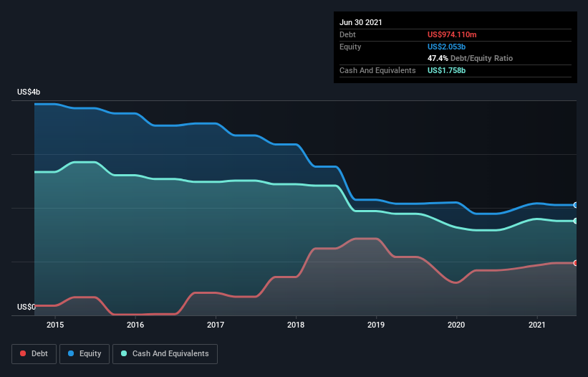The width and height of the screenshot is (588, 377).
Task: Click the 2019 x-axis label
Action: (x=376, y=325)
